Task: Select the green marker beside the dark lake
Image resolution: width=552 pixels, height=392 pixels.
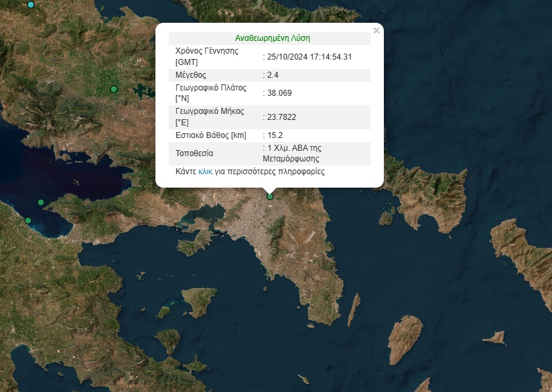Action: point(114,89)
